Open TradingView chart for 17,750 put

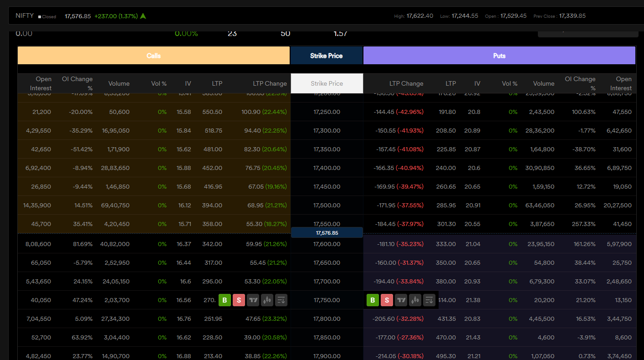(x=401, y=300)
